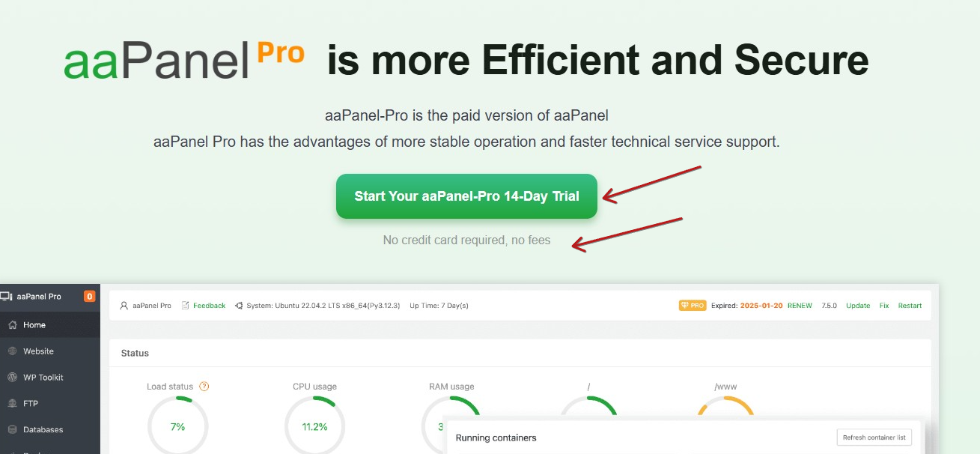Viewport: 980px width, 454px height.
Task: Click the /www disk usage gauge
Action: [x=725, y=407]
